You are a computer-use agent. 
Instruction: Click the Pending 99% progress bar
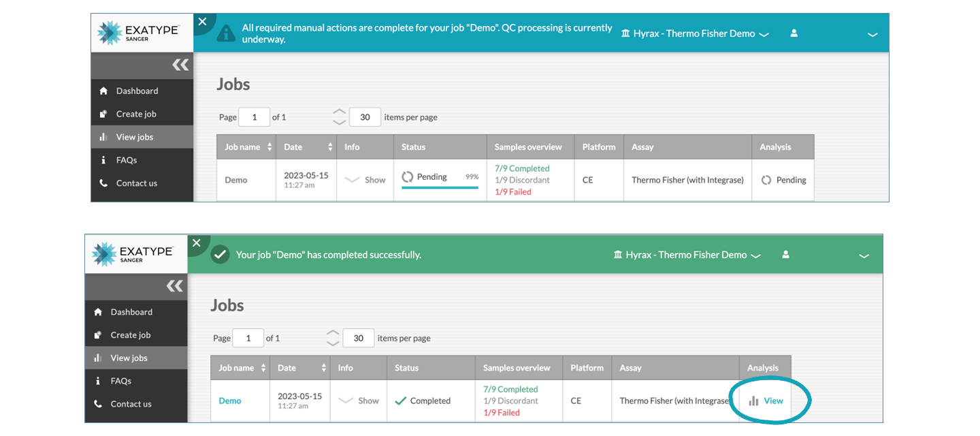pyautogui.click(x=440, y=187)
